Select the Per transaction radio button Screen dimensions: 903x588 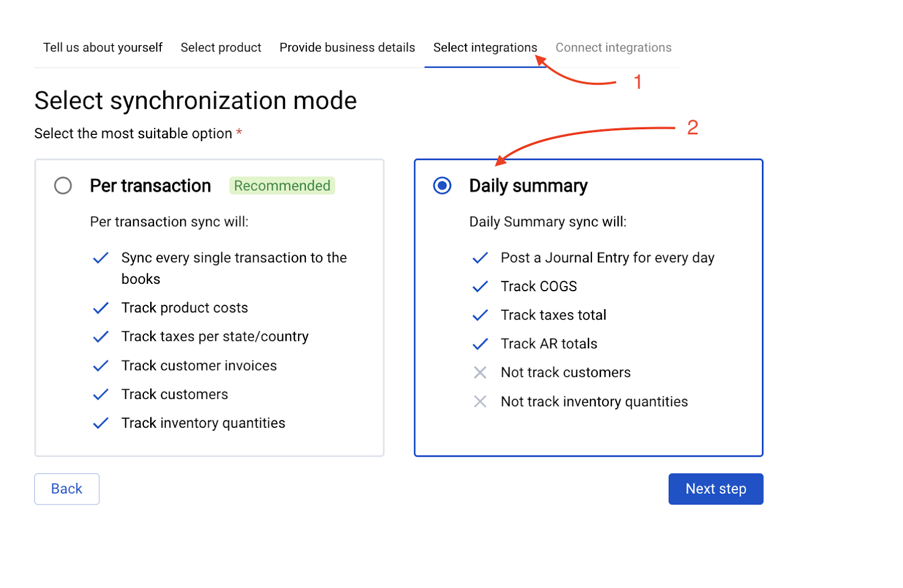click(63, 186)
